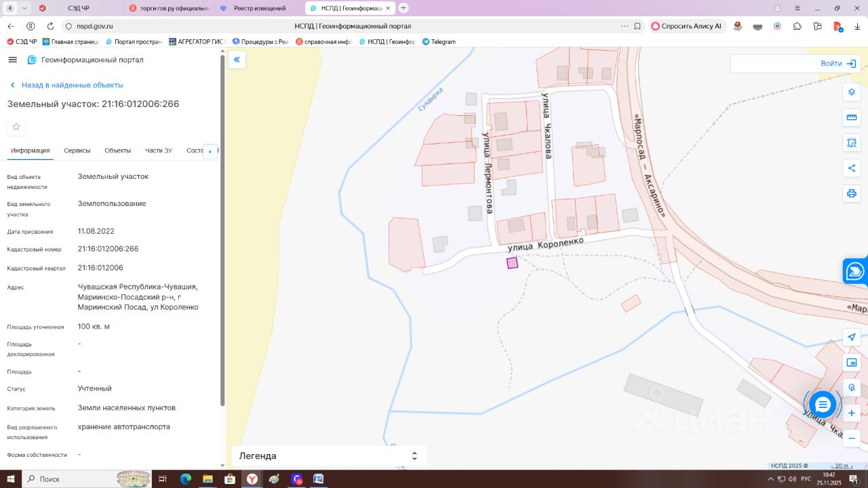Click the left panel vertical scrollbar
This screenshot has height=488, width=868.
coord(222,230)
